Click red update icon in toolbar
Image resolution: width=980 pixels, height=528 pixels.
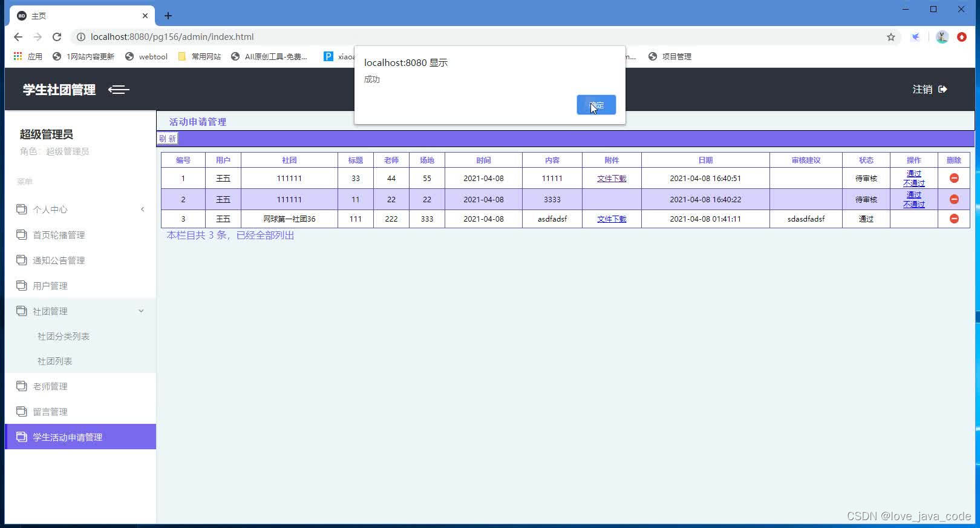click(962, 37)
